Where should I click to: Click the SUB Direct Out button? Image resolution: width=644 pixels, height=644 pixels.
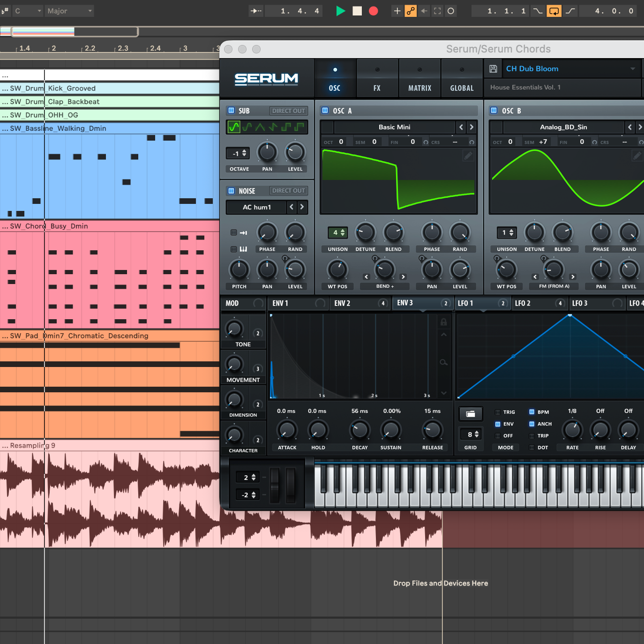(x=288, y=111)
